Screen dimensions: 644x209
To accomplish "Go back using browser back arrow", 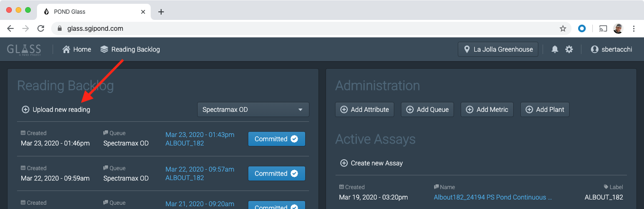I will pyautogui.click(x=10, y=28).
